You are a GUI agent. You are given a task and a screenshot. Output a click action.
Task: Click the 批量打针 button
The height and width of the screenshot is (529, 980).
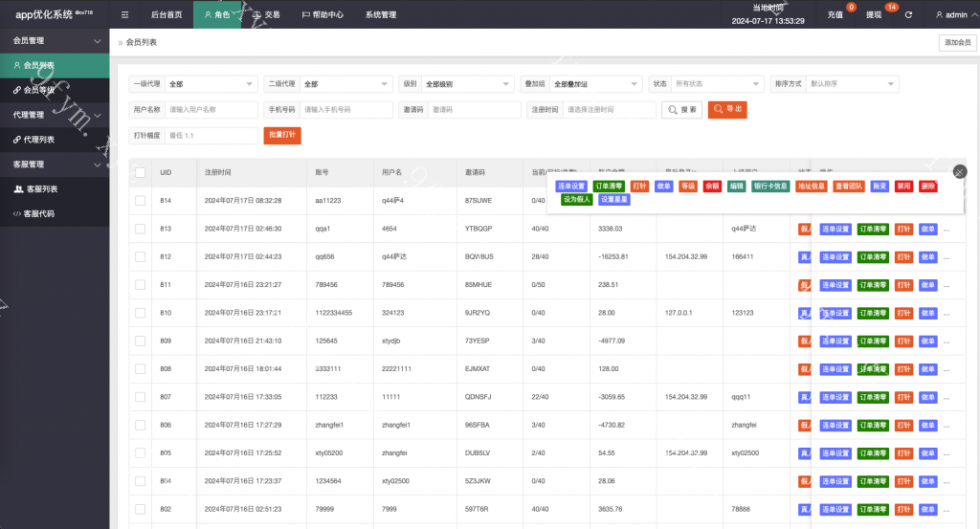point(282,135)
